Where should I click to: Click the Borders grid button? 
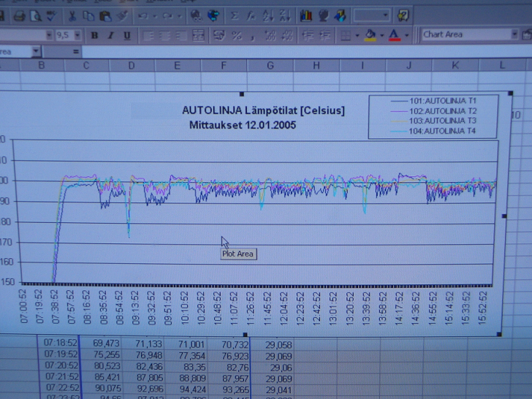tap(346, 35)
